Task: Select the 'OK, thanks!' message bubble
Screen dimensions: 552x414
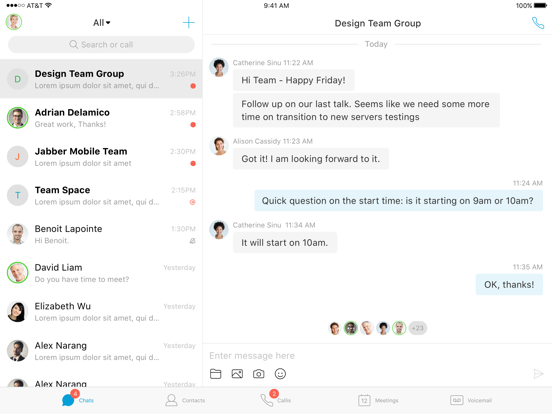Action: tap(509, 284)
